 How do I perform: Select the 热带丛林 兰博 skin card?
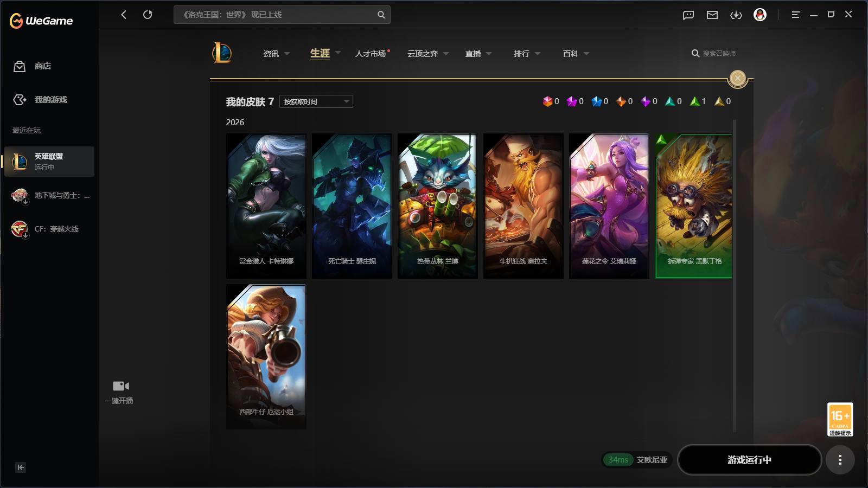pyautogui.click(x=438, y=206)
